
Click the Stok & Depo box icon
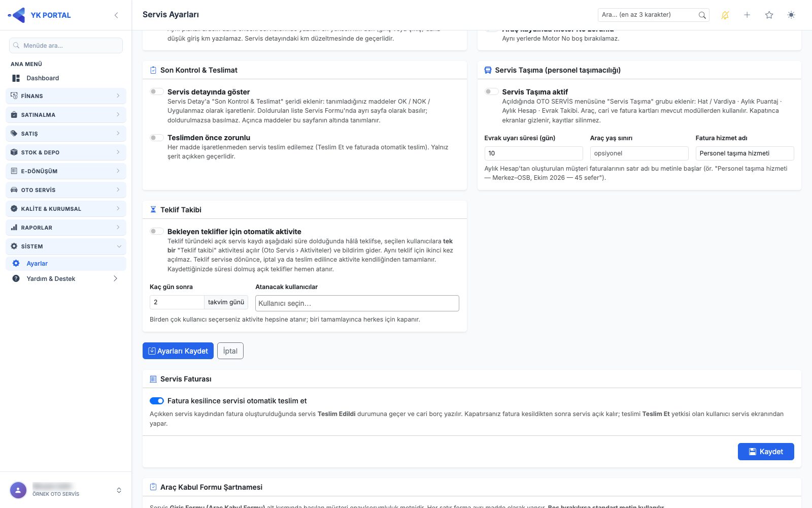(x=14, y=152)
